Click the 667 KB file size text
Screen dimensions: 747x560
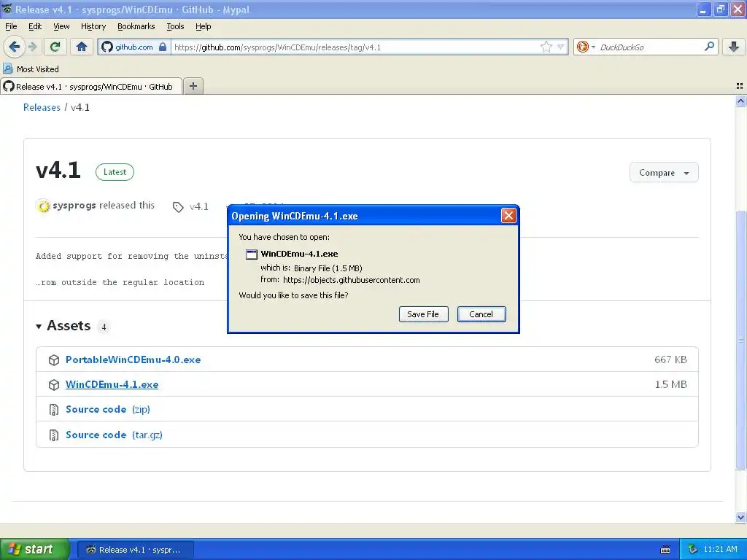pyautogui.click(x=670, y=359)
